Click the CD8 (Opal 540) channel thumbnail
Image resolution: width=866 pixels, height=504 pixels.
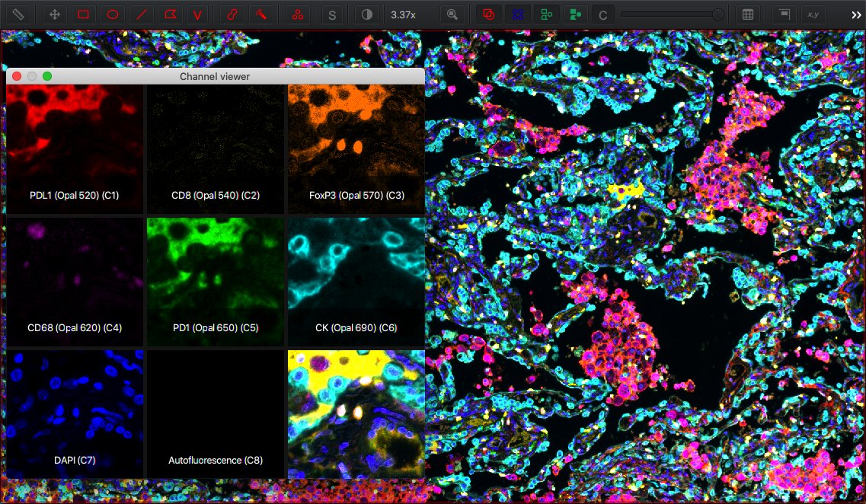(x=216, y=149)
